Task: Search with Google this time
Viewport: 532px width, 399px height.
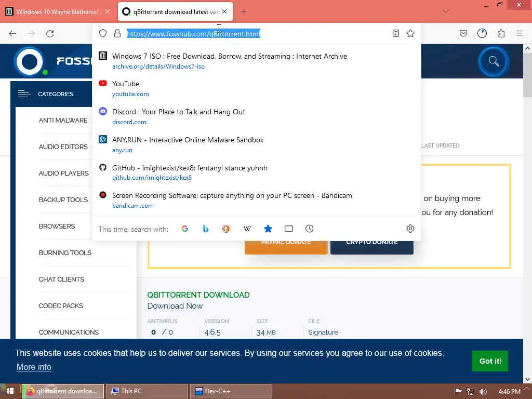Action: 185,229
